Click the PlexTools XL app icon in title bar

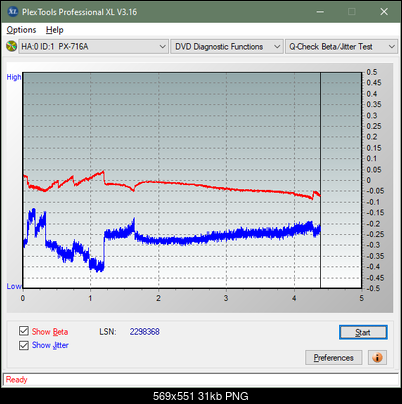(x=12, y=12)
